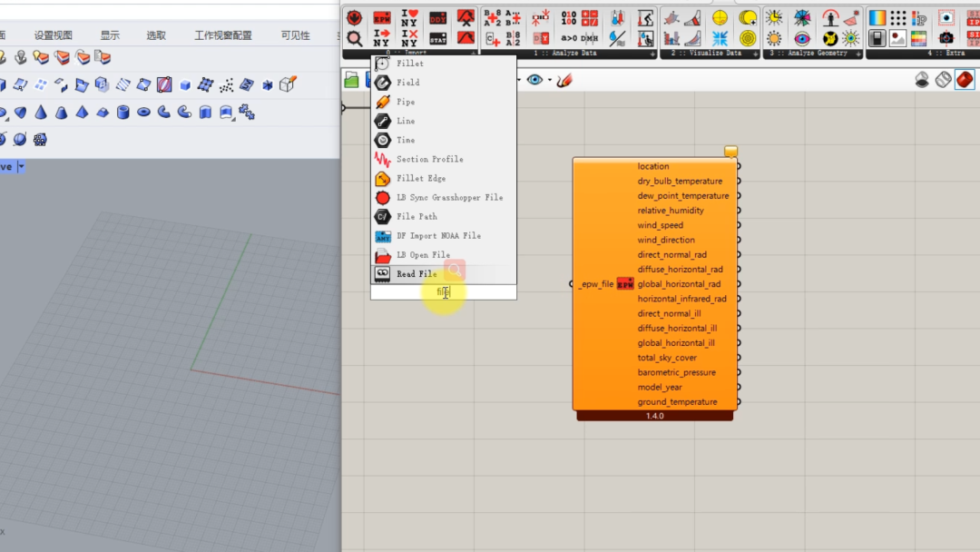Choose DF Import NOAA File entry
This screenshot has height=552, width=980.
(x=444, y=236)
